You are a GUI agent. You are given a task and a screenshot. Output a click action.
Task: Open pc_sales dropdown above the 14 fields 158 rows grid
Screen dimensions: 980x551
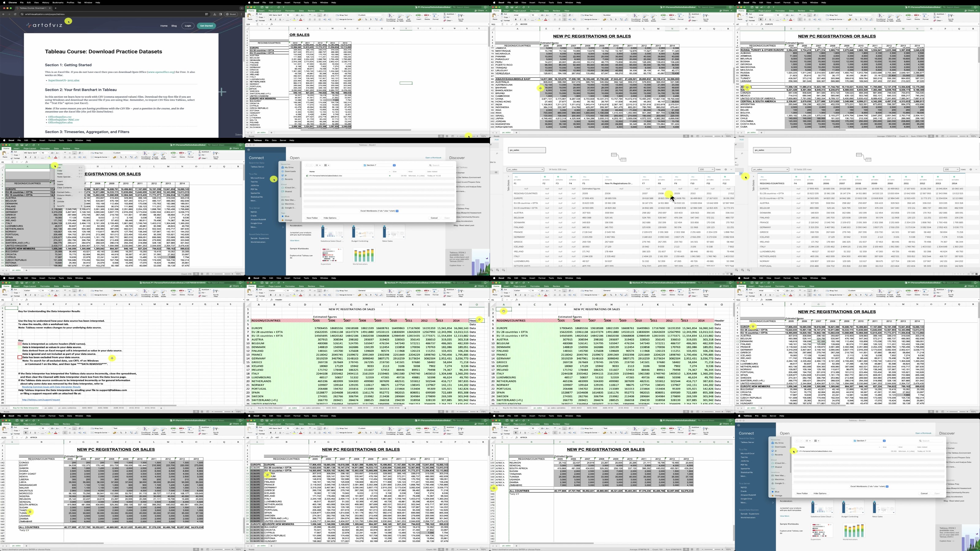click(x=525, y=170)
